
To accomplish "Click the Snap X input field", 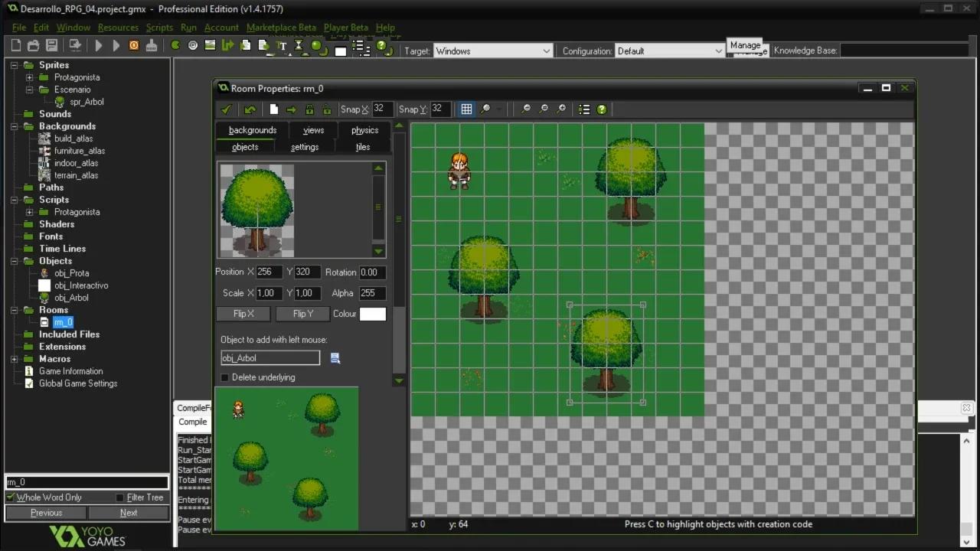I will click(x=382, y=109).
